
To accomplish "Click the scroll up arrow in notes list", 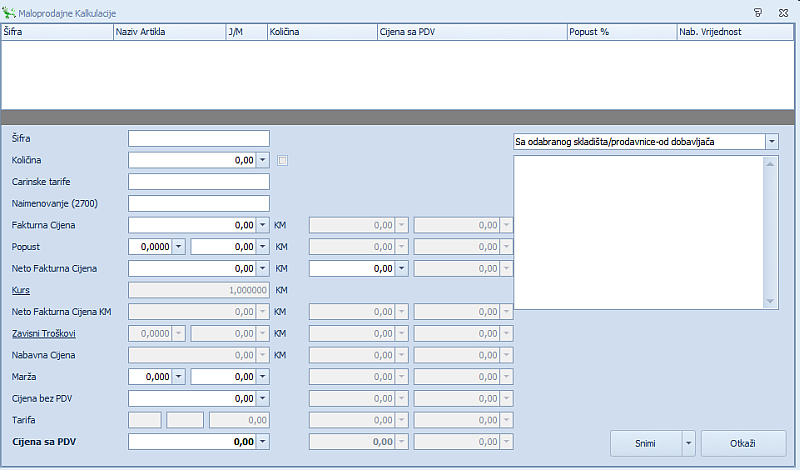I will coord(770,164).
